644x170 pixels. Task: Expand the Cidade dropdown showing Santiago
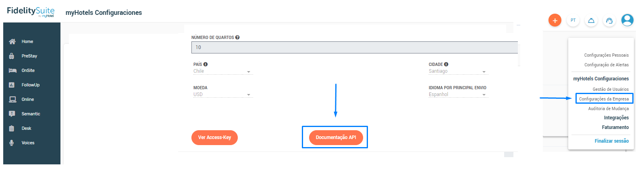[x=458, y=72]
